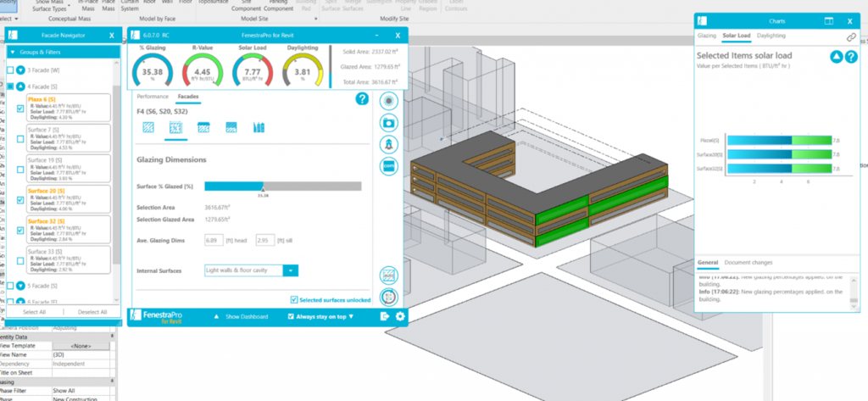Screen dimensions: 868x401
Task: Uncheck the Surface 32 [S] checkbox
Action: pos(20,231)
